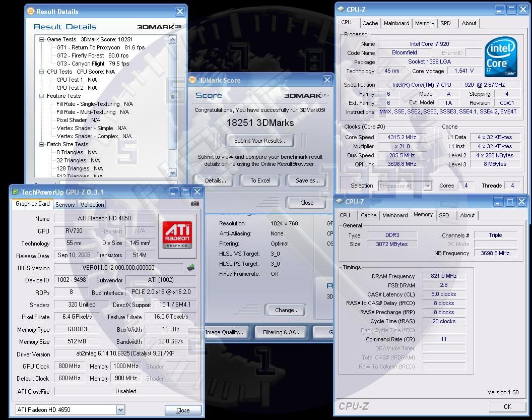Switch to the Validation tab in GPU-Z
The height and width of the screenshot is (420, 532).
coord(92,204)
